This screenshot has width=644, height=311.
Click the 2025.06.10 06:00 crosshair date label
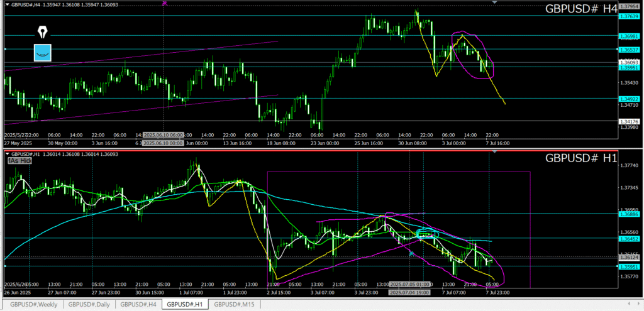tap(163, 135)
